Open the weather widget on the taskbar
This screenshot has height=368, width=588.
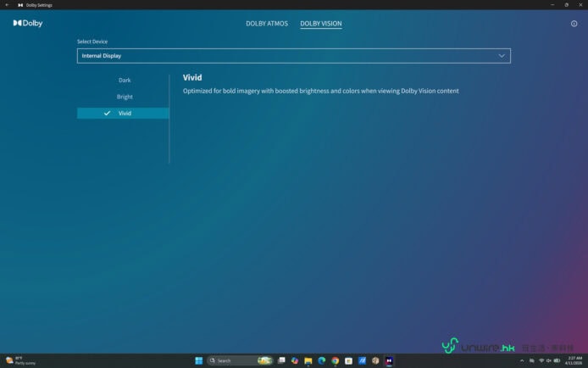[20, 361]
